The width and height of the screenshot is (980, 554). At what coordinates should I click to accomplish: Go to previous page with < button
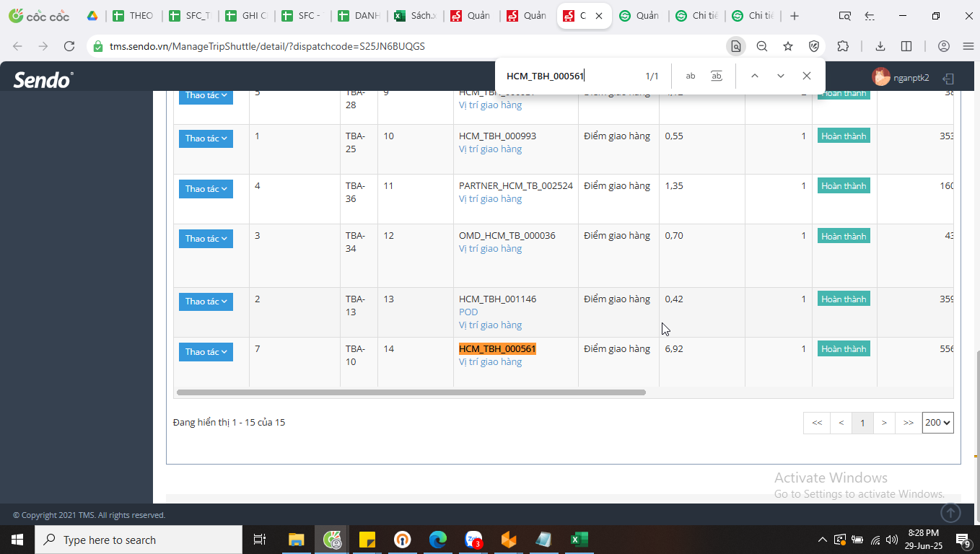841,423
